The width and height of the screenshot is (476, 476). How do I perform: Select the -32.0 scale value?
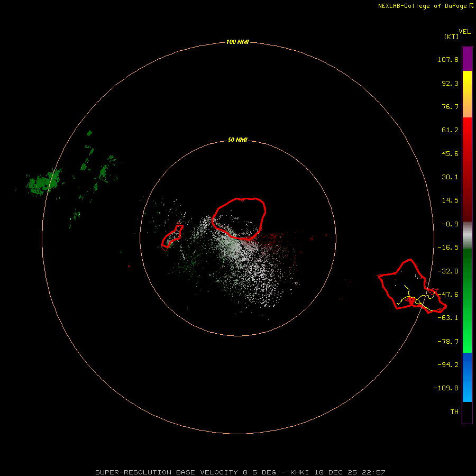[x=448, y=271]
